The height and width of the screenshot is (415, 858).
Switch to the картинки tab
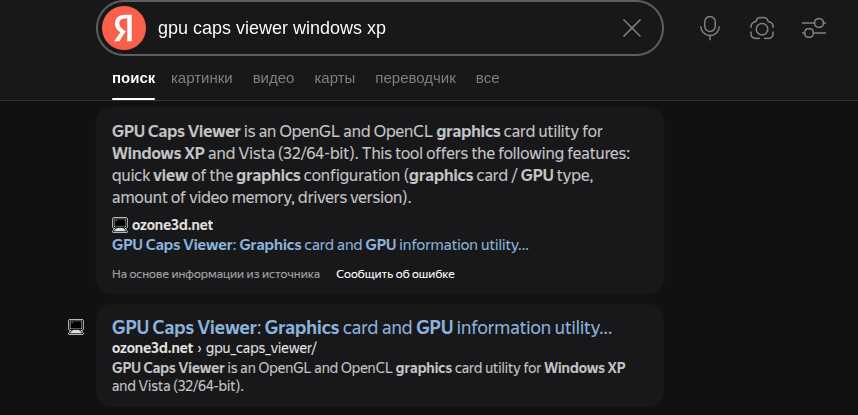pos(201,78)
